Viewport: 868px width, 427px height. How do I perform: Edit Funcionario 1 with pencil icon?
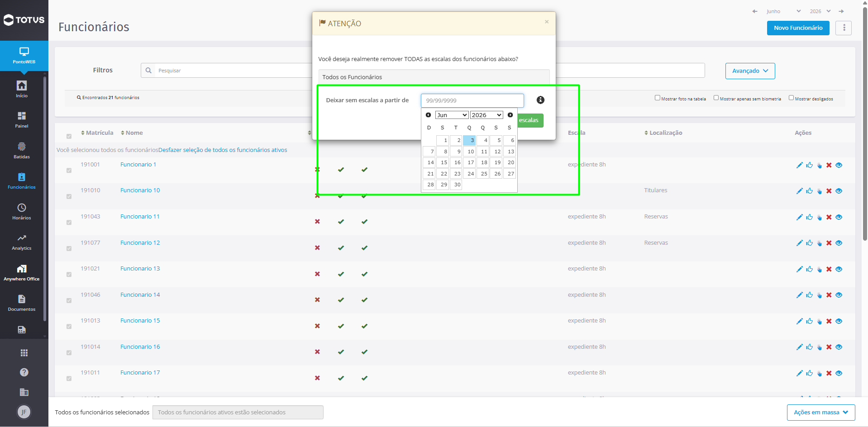[799, 165]
